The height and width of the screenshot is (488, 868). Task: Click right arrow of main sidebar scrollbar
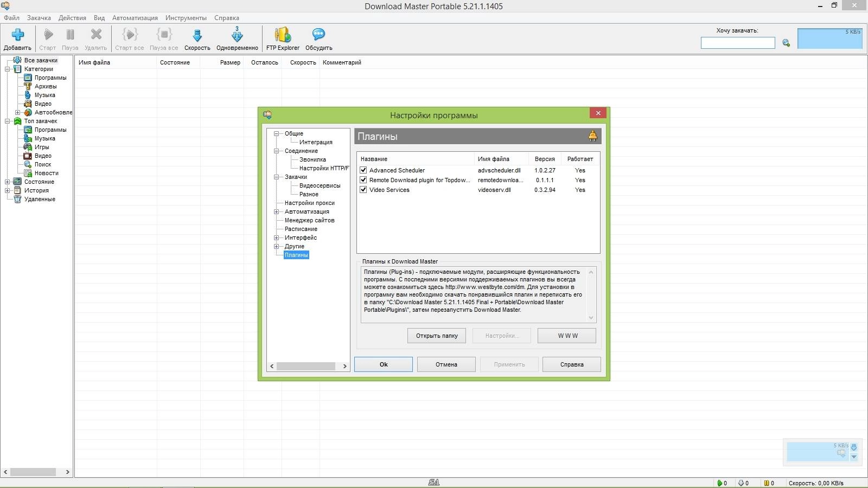(x=67, y=472)
